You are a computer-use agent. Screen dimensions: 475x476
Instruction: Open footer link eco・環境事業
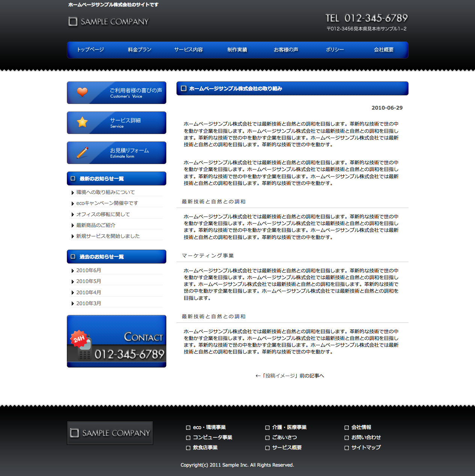pos(209,428)
